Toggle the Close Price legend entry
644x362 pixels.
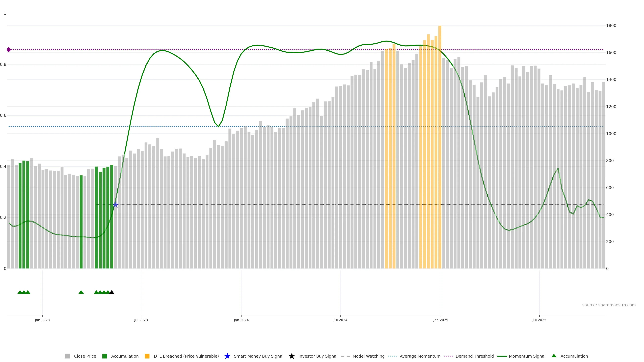pyautogui.click(x=85, y=356)
